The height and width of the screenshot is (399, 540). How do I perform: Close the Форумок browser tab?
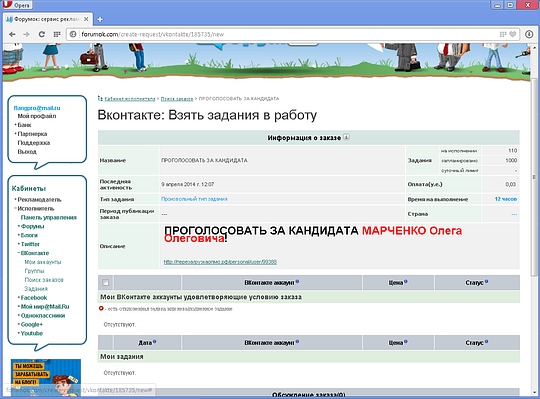click(x=86, y=19)
